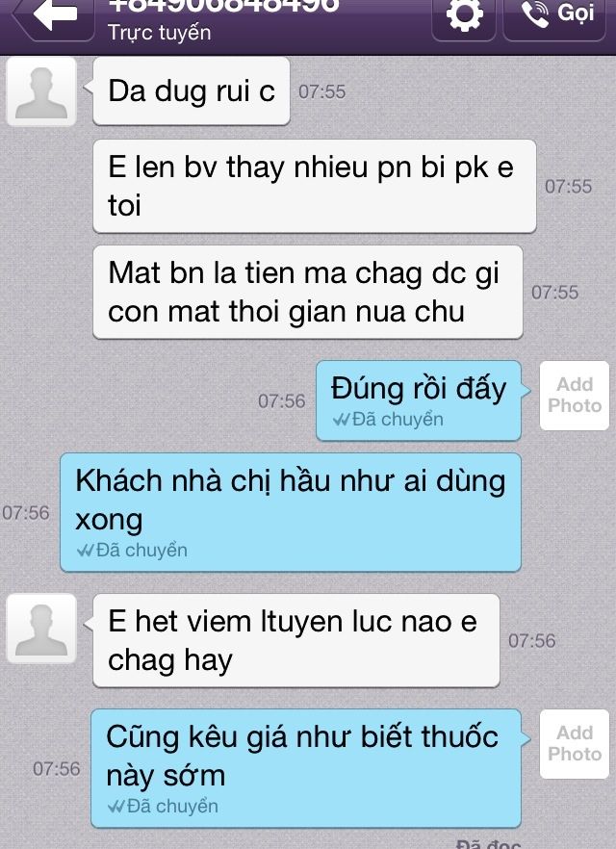Select the 'Da dug rui c' message bubble
616x849 pixels.
[x=192, y=90]
